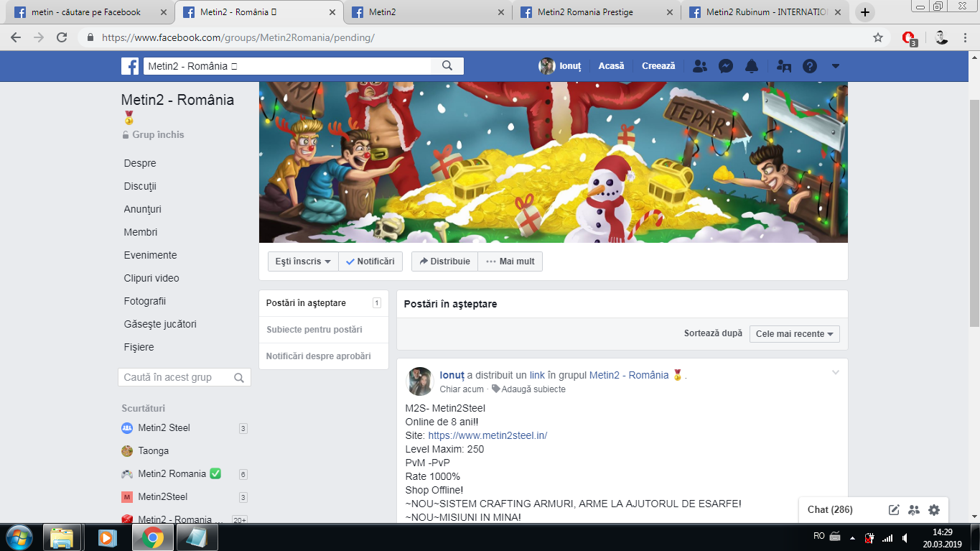This screenshot has height=551, width=980.
Task: Open the Cele mai recente sort dropdown
Action: [x=795, y=334]
